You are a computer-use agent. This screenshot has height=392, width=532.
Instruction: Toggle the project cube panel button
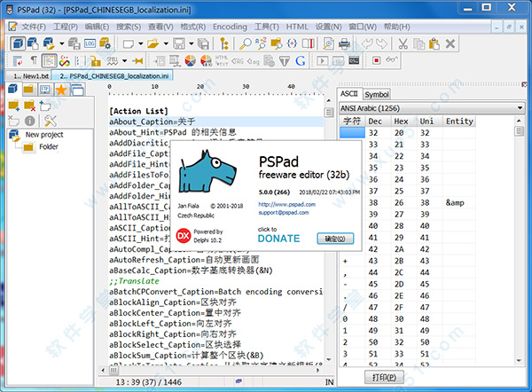(18, 43)
